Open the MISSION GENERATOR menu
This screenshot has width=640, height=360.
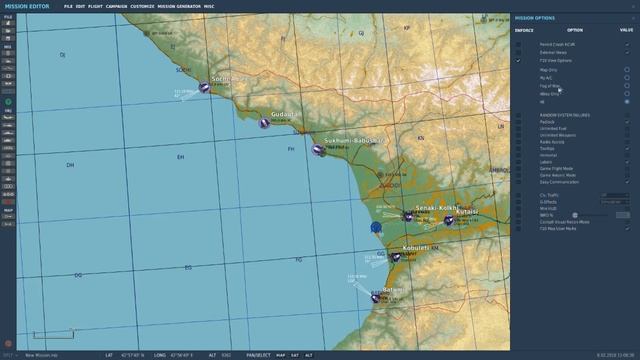coord(179,7)
